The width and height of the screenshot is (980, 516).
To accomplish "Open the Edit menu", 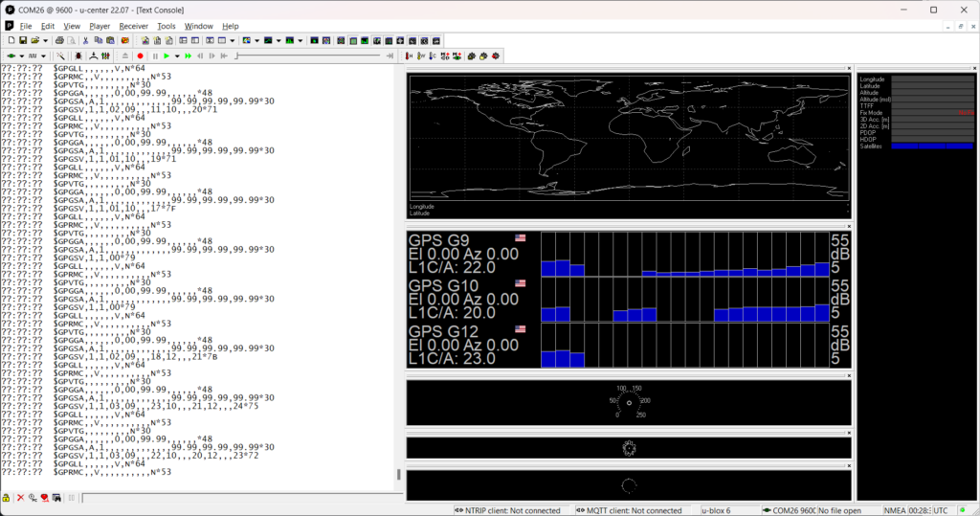I will coord(48,26).
